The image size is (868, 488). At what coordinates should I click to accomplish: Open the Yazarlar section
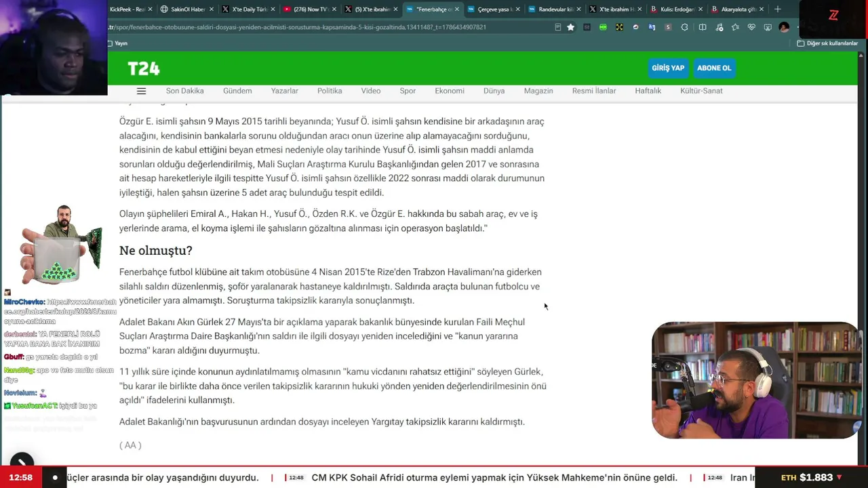tap(285, 91)
